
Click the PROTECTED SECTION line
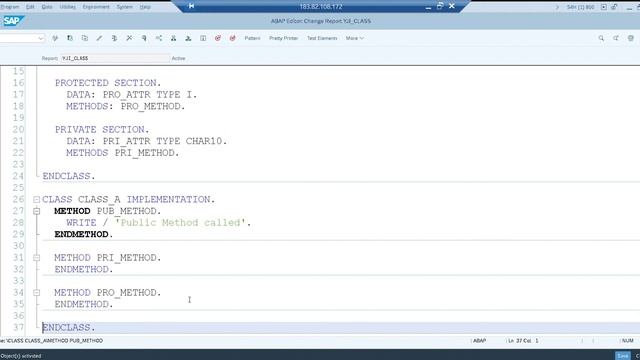108,83
